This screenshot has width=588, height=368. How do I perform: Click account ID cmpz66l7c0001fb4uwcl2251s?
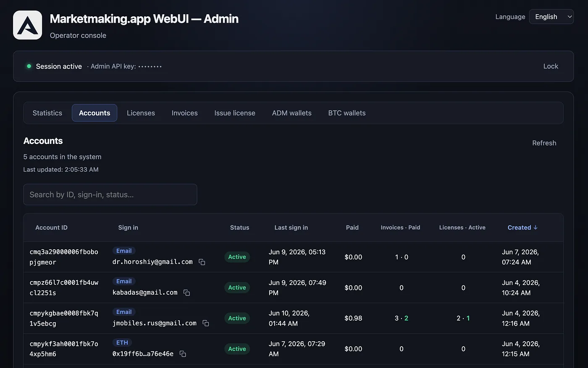pyautogui.click(x=64, y=287)
